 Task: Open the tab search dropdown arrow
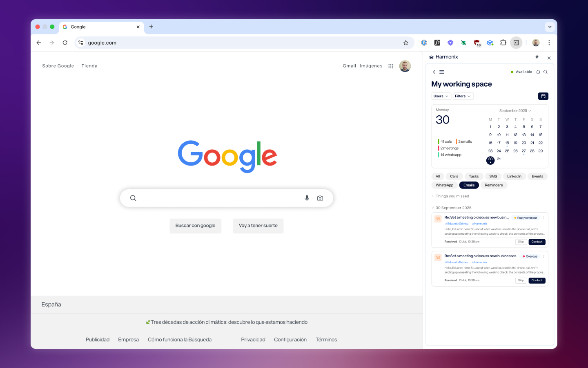(550, 27)
